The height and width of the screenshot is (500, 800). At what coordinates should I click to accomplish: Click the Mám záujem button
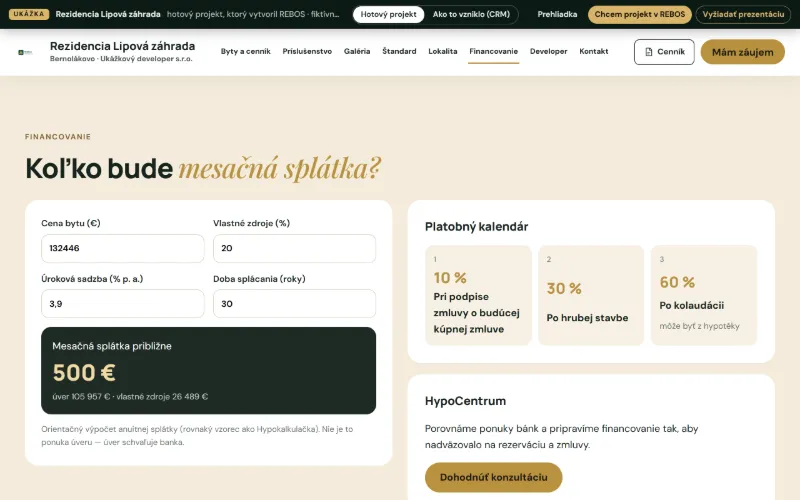[742, 52]
